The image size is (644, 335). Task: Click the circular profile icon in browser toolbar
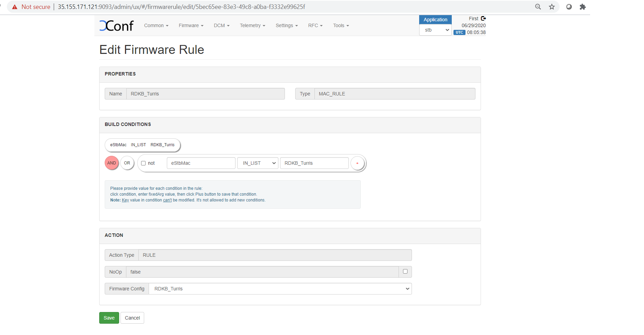(569, 7)
